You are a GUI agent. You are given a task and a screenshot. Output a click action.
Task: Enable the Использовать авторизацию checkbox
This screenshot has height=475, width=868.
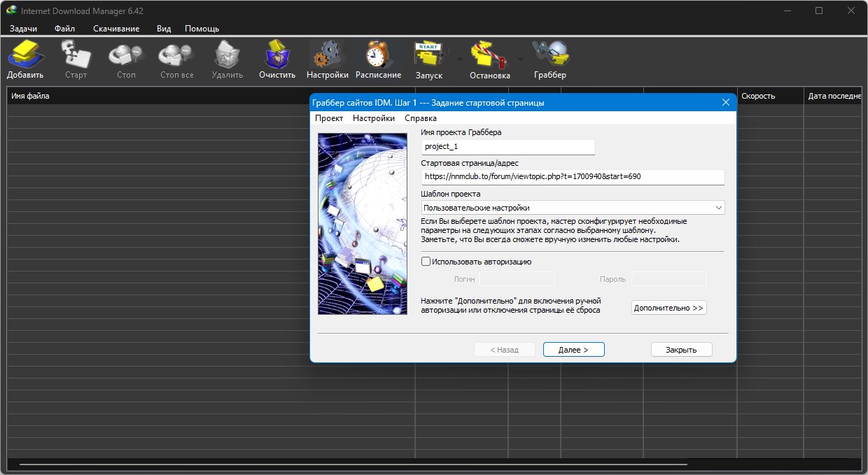point(426,262)
